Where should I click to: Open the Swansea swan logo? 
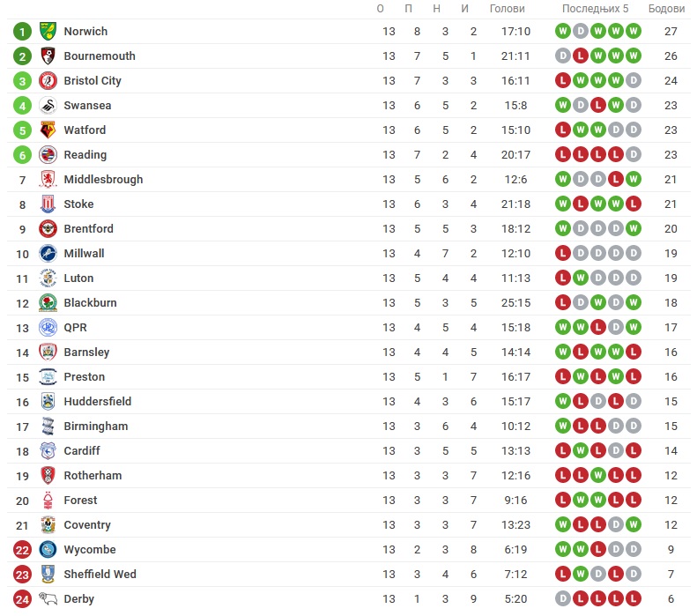48,106
